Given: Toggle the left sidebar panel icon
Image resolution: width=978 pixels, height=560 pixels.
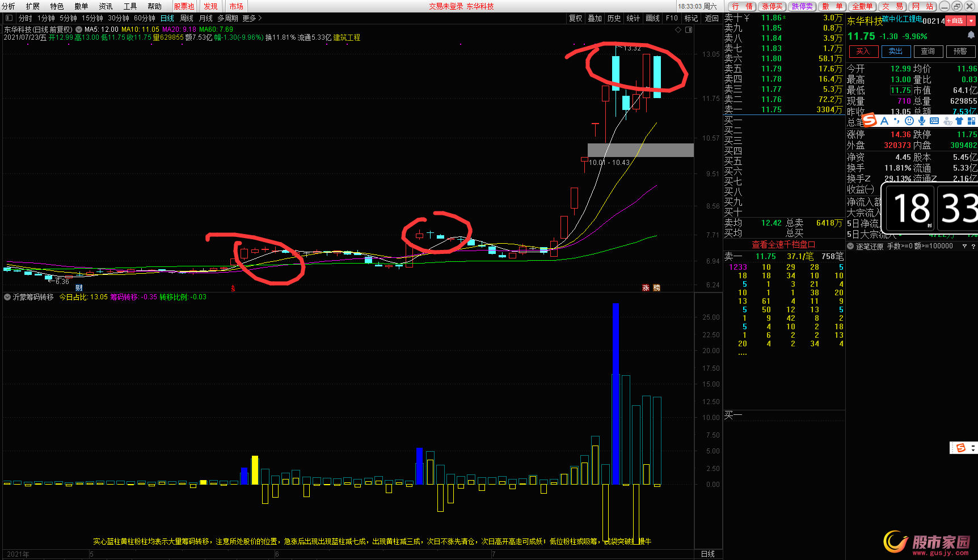Looking at the screenshot, I should (x=9, y=18).
